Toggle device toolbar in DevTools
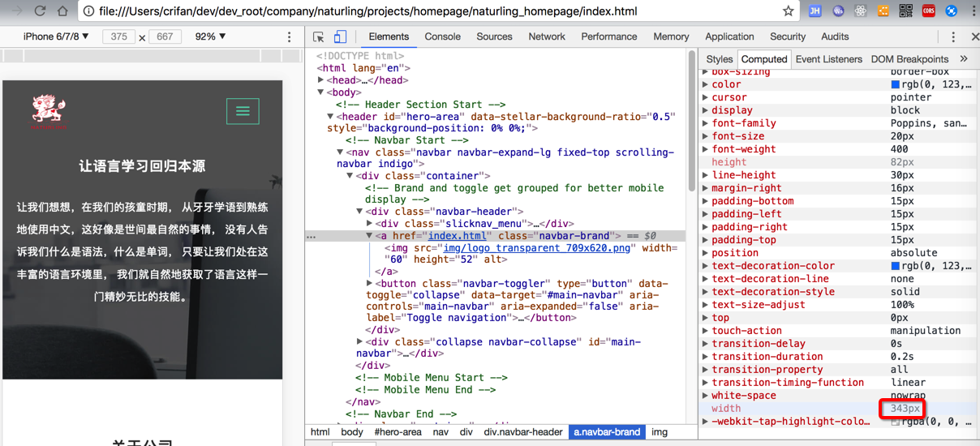The image size is (980, 446). [x=341, y=36]
